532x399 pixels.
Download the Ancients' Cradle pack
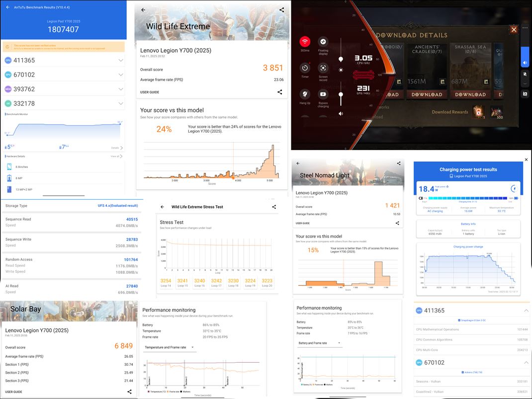coord(427,94)
